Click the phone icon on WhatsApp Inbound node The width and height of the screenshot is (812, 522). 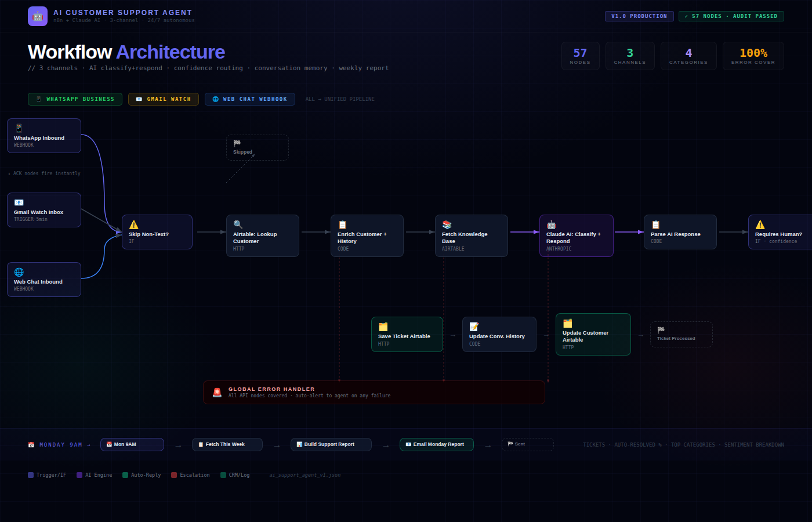coord(19,128)
